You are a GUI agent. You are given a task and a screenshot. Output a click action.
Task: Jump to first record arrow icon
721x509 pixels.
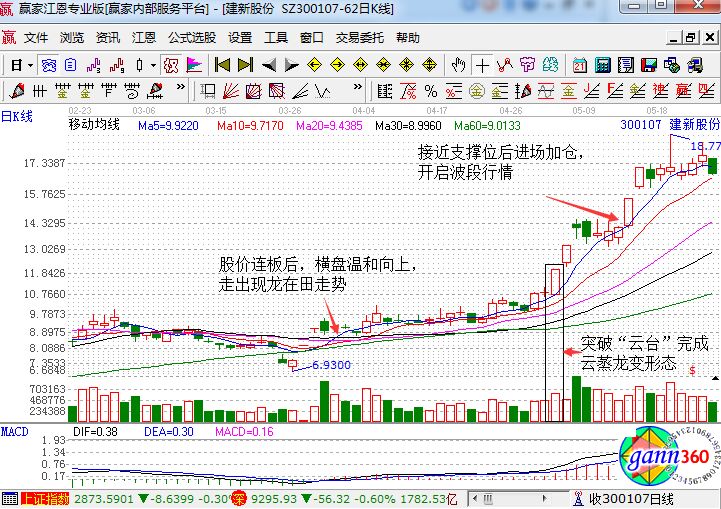coord(222,65)
